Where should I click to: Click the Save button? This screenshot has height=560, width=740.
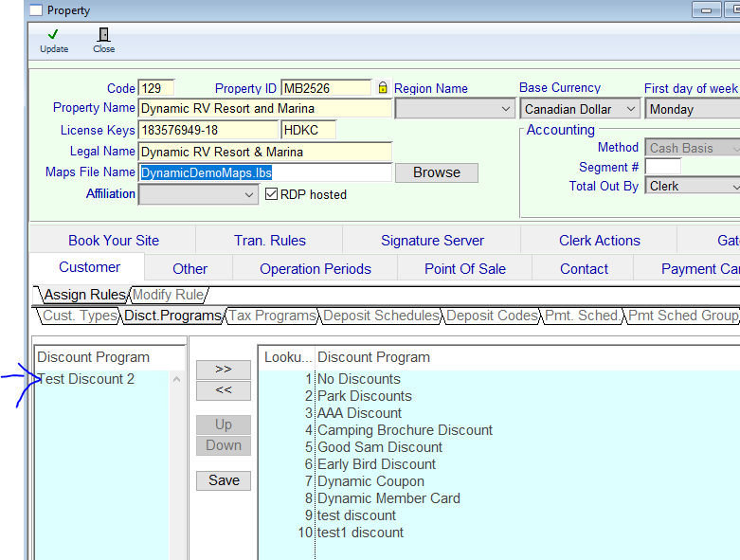pyautogui.click(x=224, y=480)
